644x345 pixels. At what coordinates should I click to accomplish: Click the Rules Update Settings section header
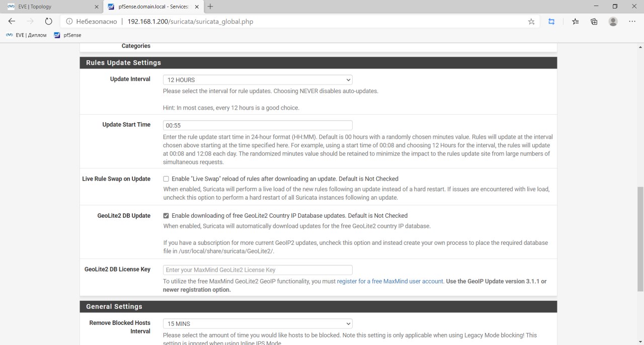point(318,63)
